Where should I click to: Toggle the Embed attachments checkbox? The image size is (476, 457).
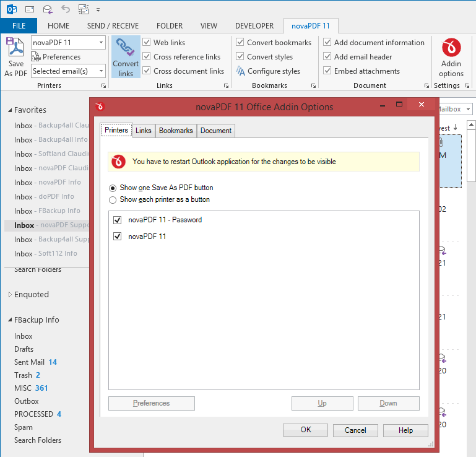327,71
